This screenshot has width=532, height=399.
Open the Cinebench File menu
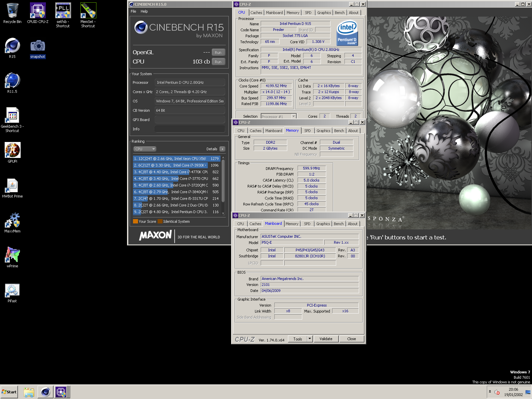tap(133, 11)
